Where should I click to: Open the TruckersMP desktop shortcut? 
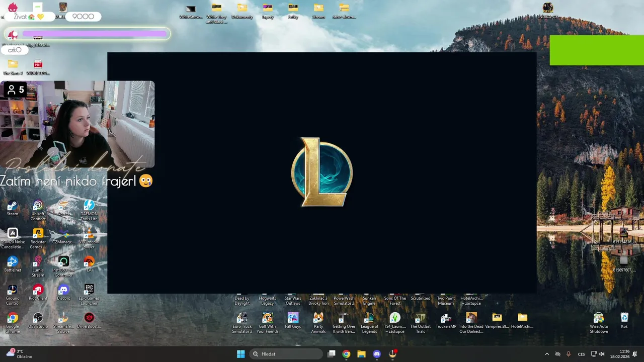(x=446, y=320)
